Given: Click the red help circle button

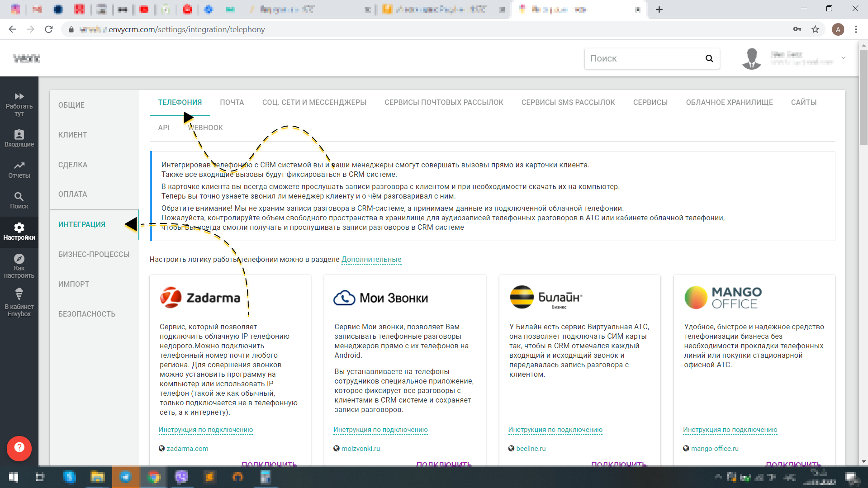Looking at the screenshot, I should tap(19, 448).
